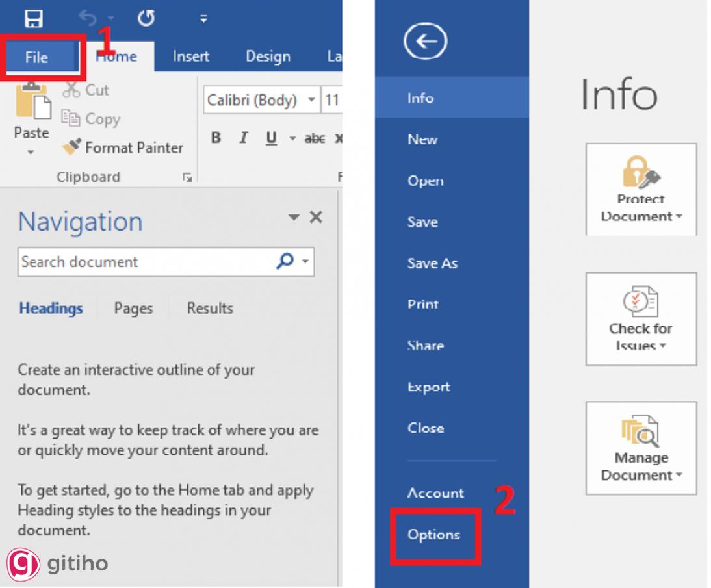Switch to the Insert ribbon tab

click(191, 57)
